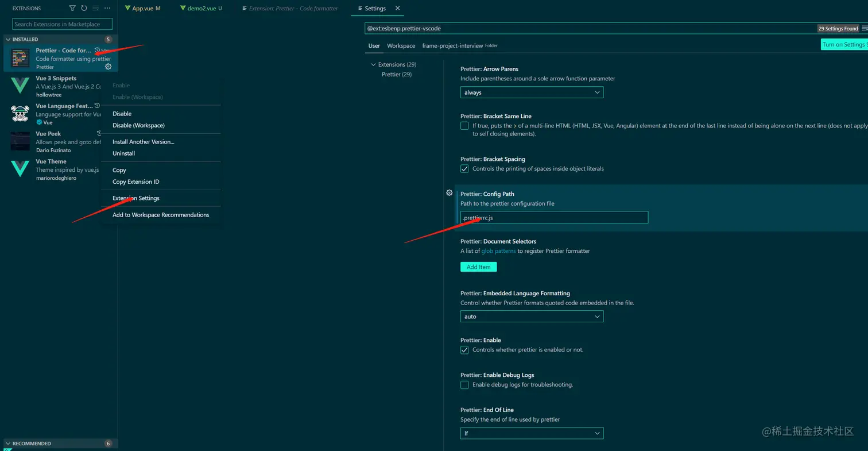Viewport: 868px width, 451px height.
Task: Select Prettier (29) in settings tree
Action: coord(397,75)
